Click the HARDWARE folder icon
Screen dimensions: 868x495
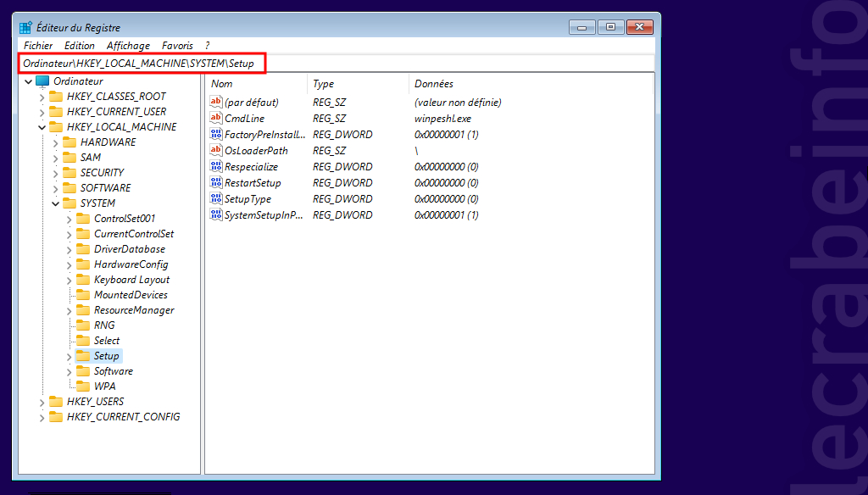click(x=70, y=142)
